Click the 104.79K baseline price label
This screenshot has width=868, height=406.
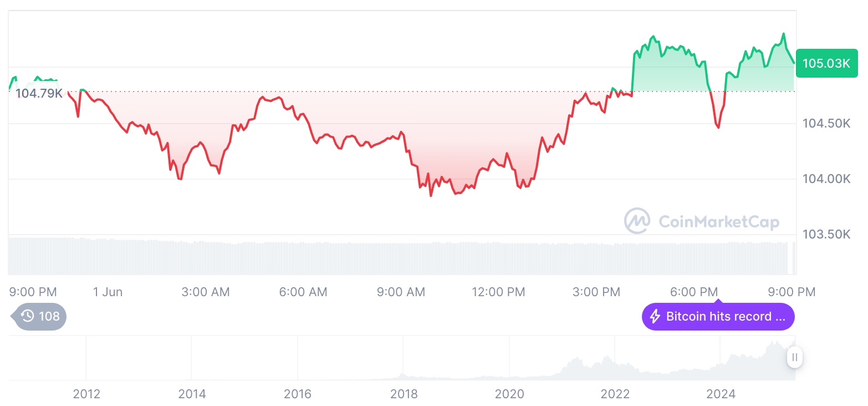(x=39, y=93)
